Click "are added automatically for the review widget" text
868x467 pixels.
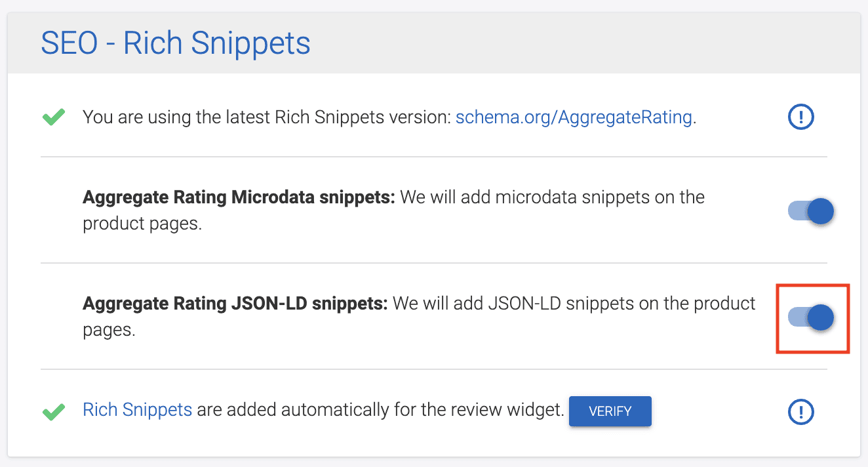click(380, 411)
